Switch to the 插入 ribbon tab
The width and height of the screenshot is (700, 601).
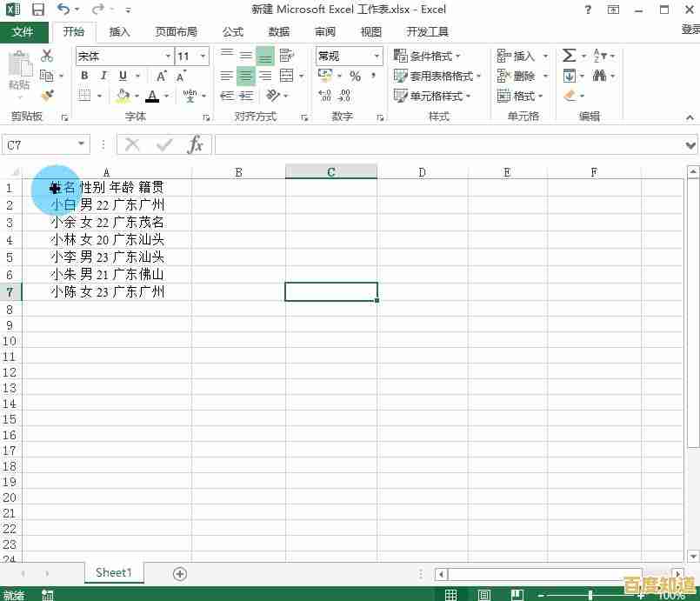tap(119, 31)
